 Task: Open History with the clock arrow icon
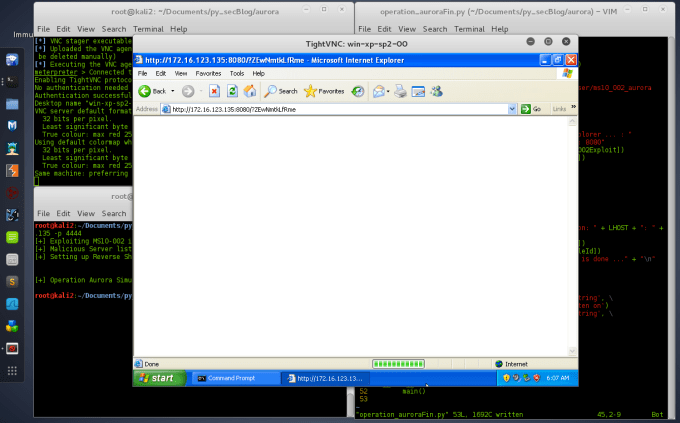[357, 91]
